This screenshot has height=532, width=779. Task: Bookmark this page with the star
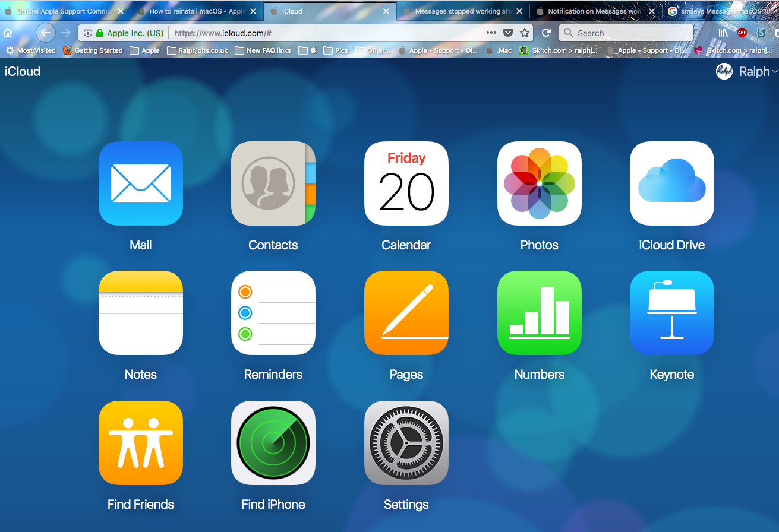pyautogui.click(x=525, y=33)
